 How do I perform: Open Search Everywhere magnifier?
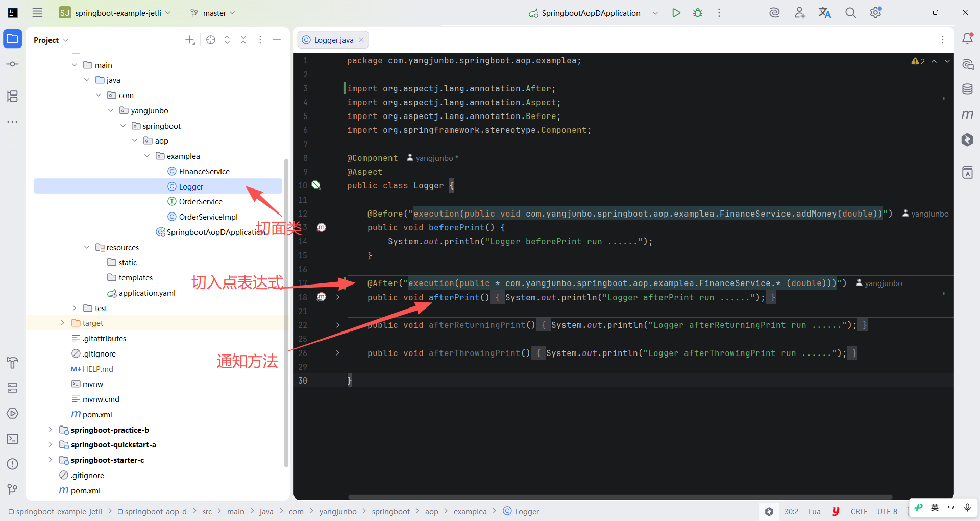tap(850, 13)
